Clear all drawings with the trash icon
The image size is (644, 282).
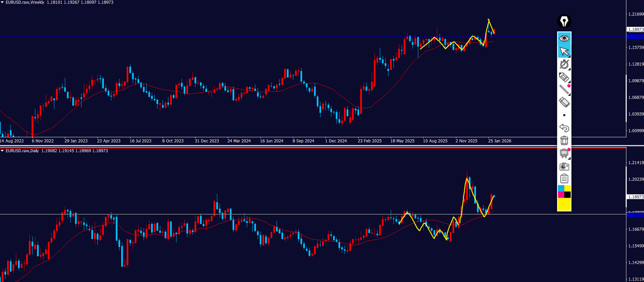point(564,140)
